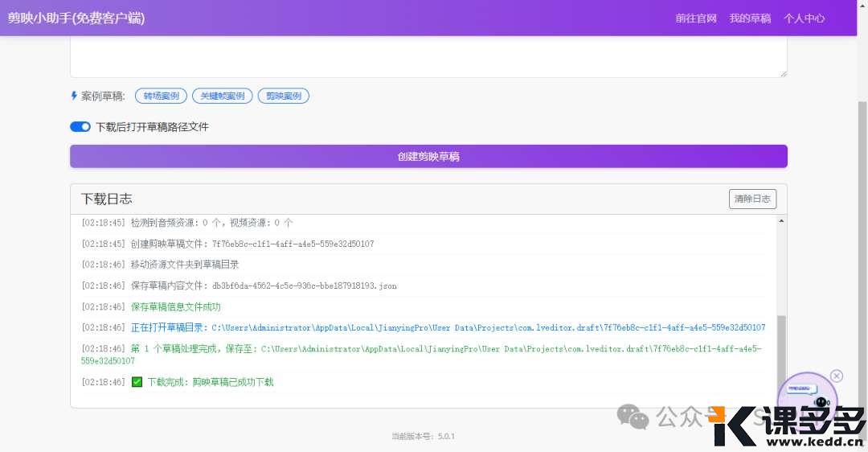This screenshot has width=868, height=452.
Task: Close the floating assistant widget
Action: (837, 376)
